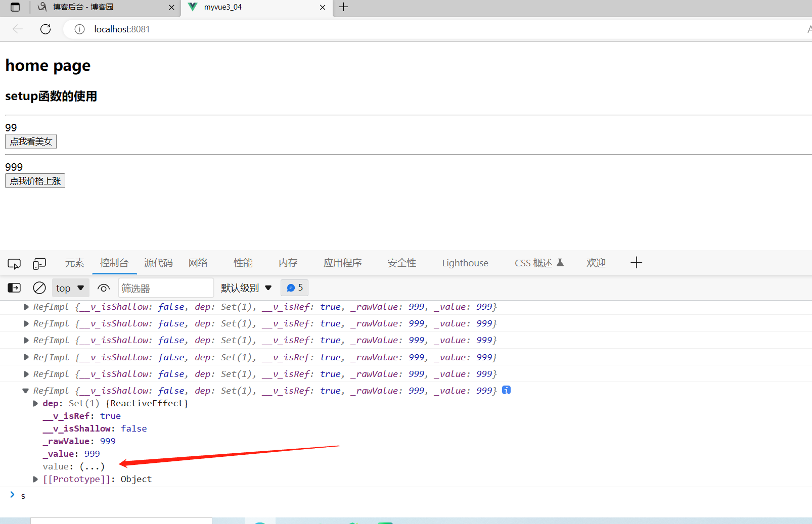Viewport: 812px width, 524px height.
Task: Focus the 筛选器 filter input
Action: click(166, 288)
